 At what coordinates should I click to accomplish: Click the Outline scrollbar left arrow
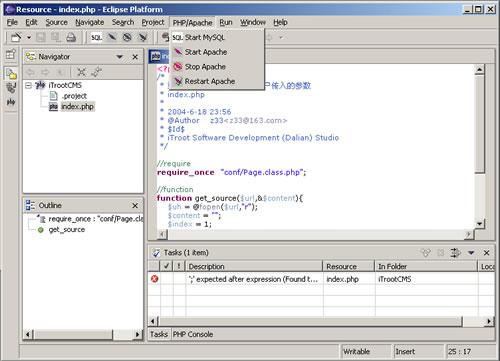point(28,334)
